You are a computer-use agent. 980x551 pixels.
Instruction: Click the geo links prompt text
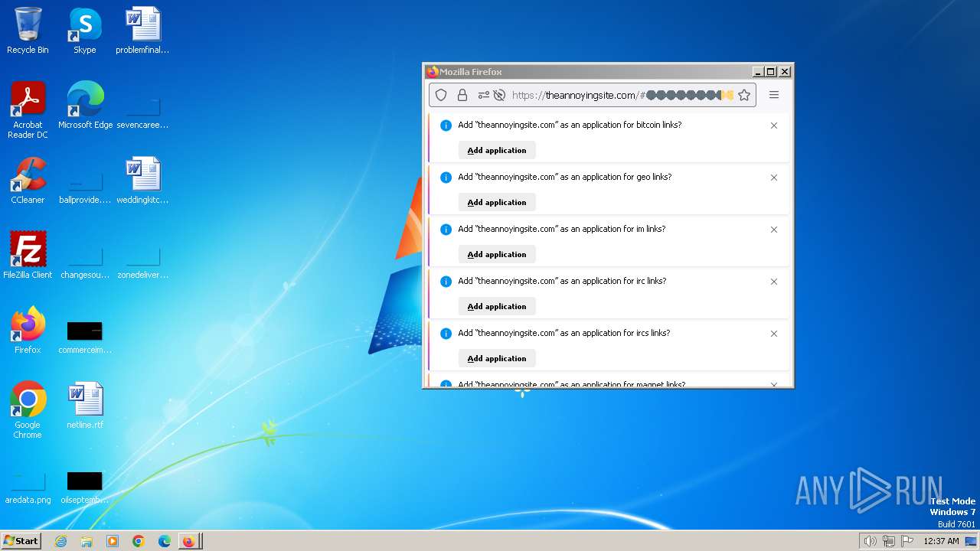click(x=565, y=177)
